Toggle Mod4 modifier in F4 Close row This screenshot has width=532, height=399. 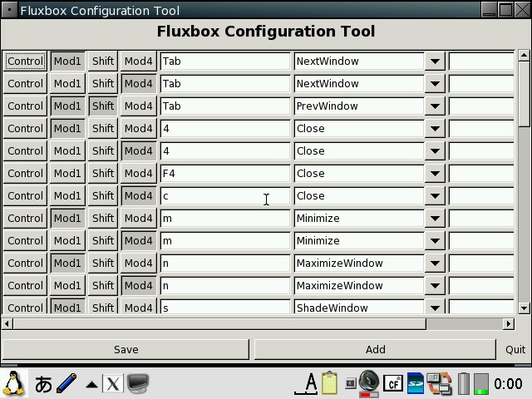click(x=139, y=174)
